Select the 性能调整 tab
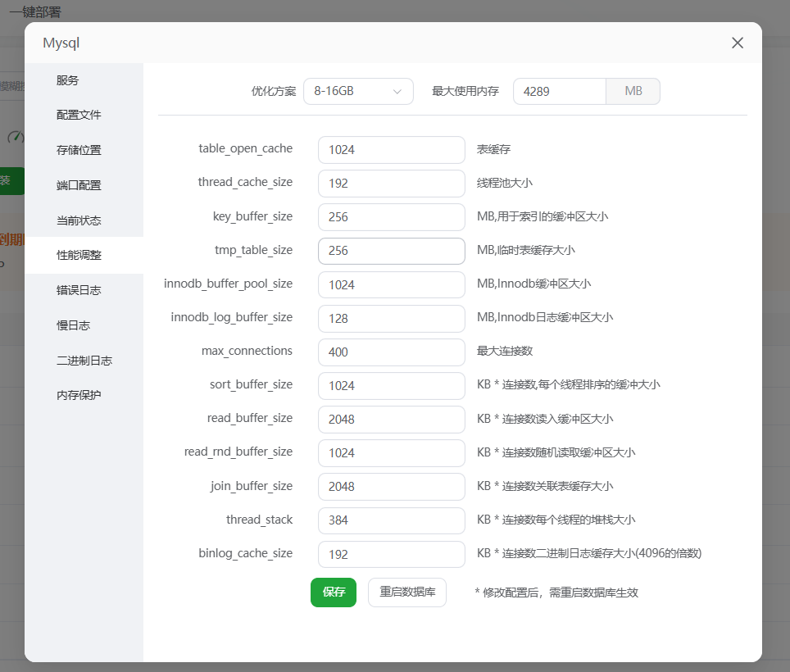This screenshot has width=790, height=672. (79, 255)
